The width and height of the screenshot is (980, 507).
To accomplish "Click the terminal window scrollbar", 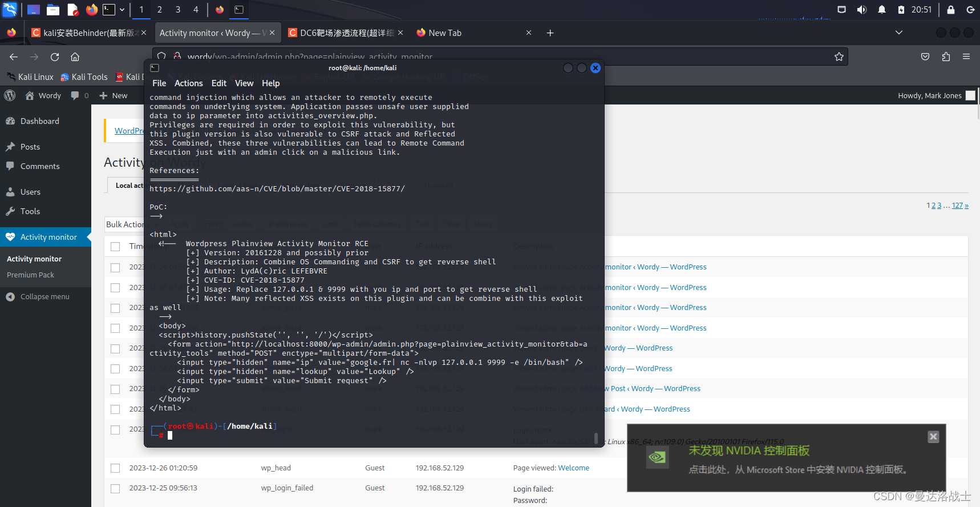I will click(x=596, y=438).
